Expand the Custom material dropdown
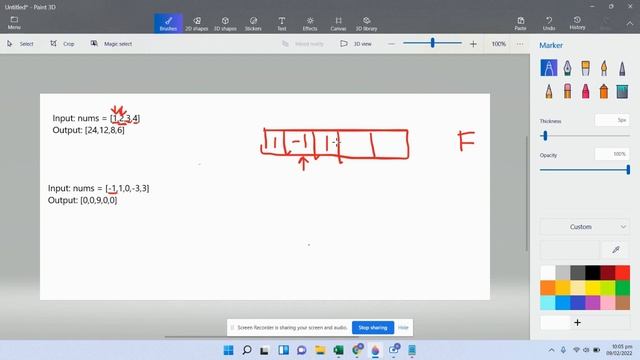640x360 pixels. click(x=584, y=227)
